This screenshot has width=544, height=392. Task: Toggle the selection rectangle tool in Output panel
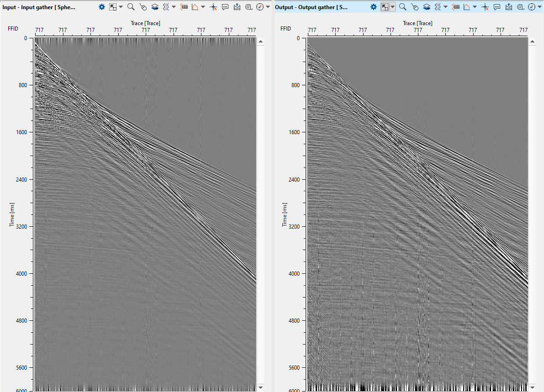coord(385,7)
